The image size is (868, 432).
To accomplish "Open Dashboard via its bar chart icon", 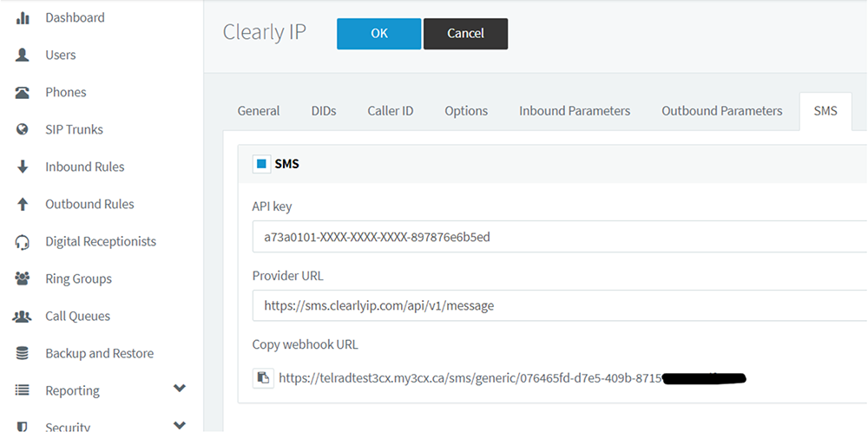I will point(23,18).
